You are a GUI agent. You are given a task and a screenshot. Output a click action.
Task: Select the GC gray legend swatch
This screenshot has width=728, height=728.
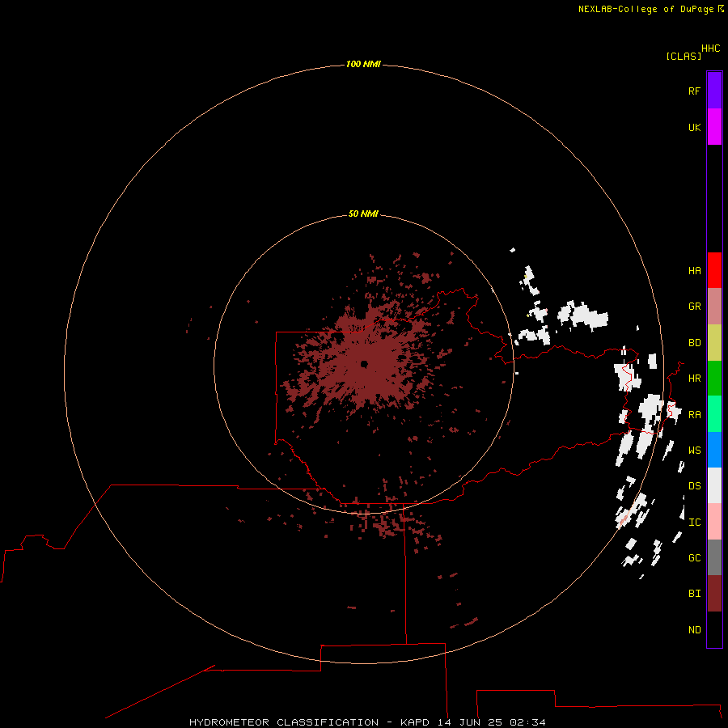(714, 557)
